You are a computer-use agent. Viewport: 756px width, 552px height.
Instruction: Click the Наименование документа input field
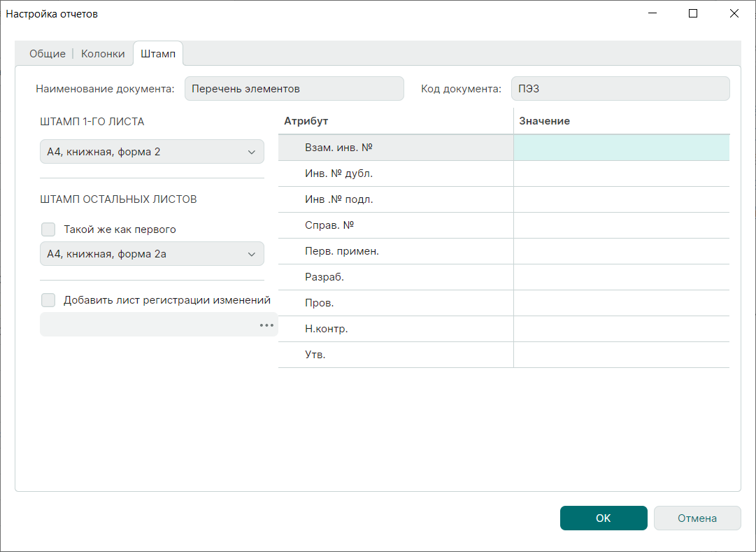pos(294,89)
